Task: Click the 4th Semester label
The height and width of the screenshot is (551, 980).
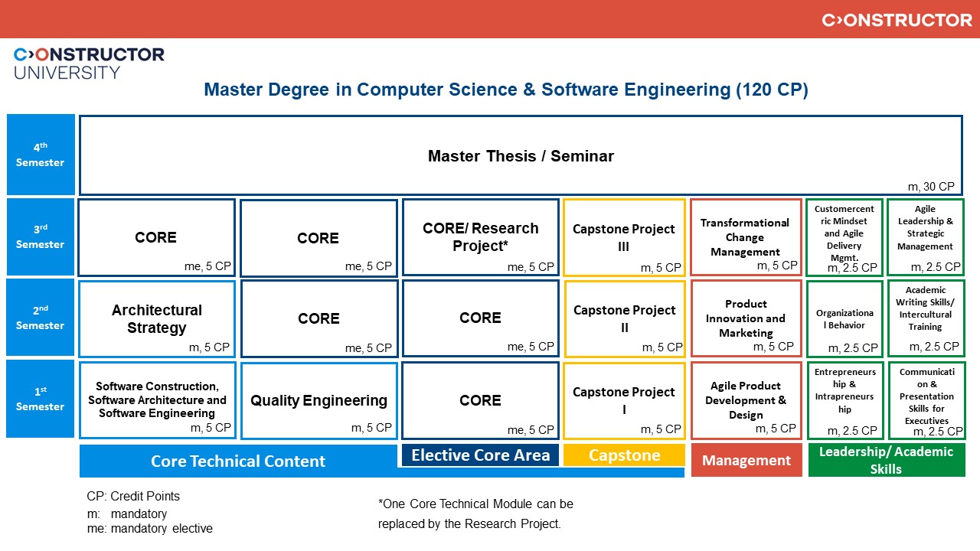Action: [x=41, y=155]
